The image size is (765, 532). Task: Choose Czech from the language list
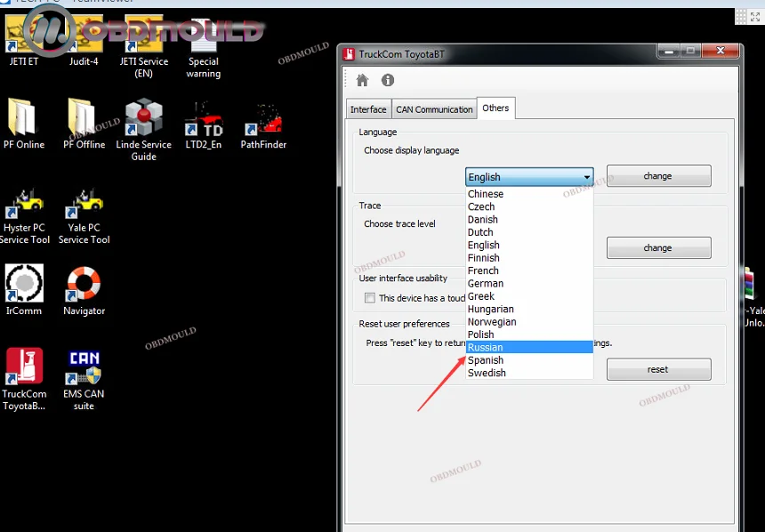[x=529, y=206]
